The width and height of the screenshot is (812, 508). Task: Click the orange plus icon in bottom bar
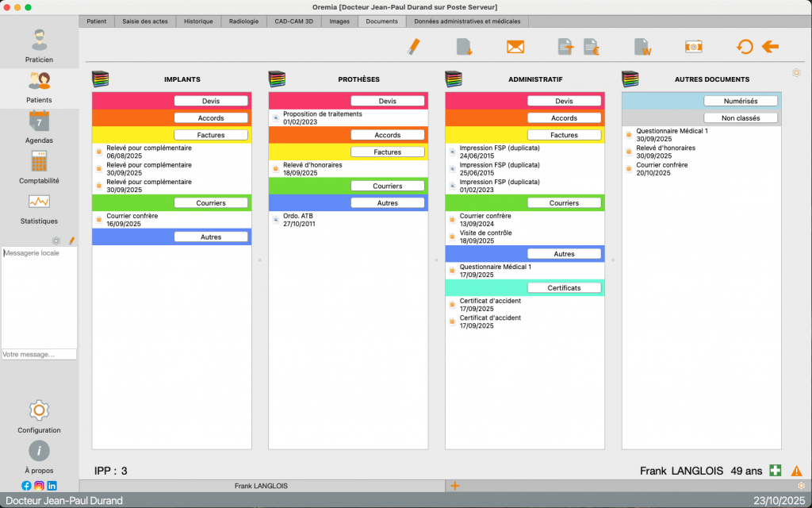454,486
